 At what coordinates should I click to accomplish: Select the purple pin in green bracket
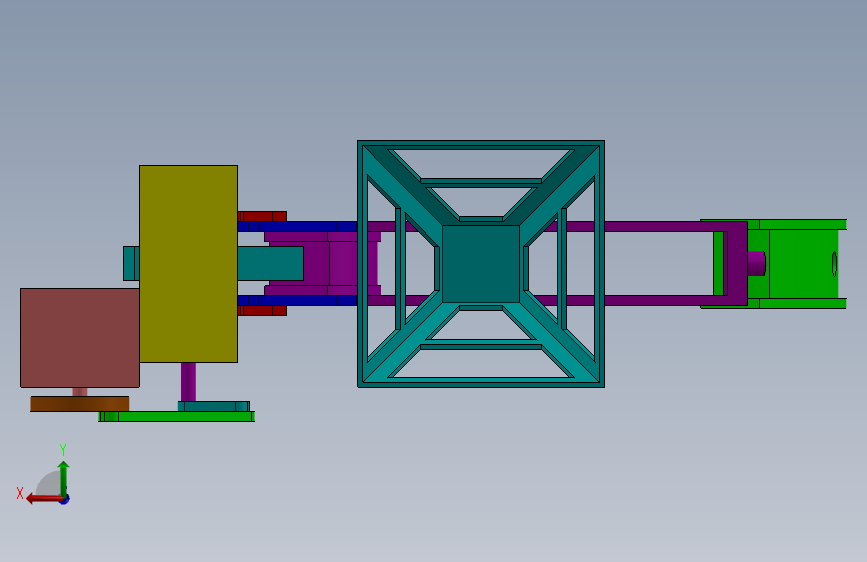point(756,263)
